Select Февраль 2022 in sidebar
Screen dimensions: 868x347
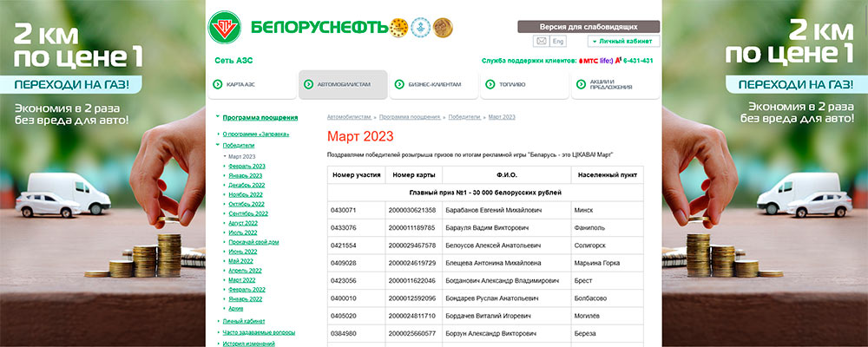(x=247, y=290)
